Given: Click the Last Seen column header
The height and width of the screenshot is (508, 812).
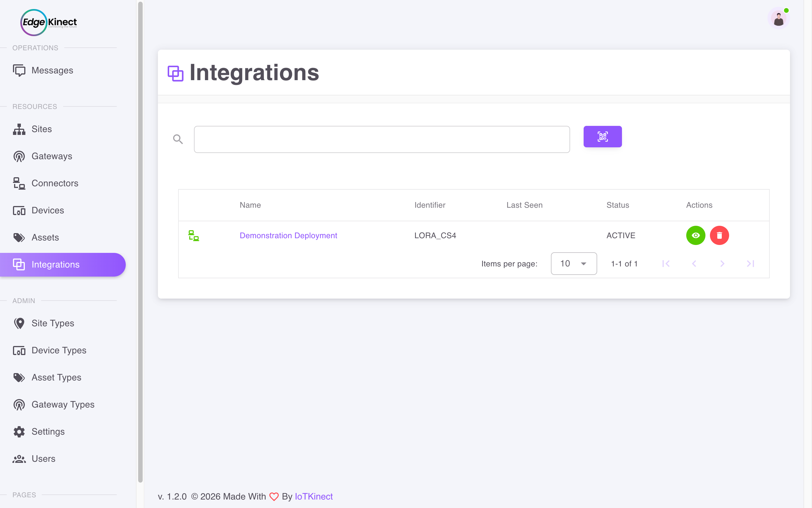Looking at the screenshot, I should tap(524, 205).
